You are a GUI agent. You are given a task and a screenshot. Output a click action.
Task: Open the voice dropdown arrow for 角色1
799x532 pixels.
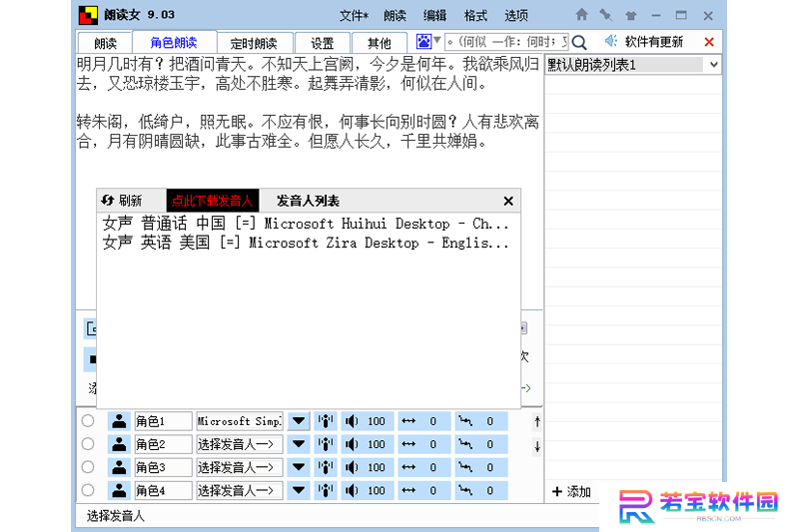click(x=299, y=421)
